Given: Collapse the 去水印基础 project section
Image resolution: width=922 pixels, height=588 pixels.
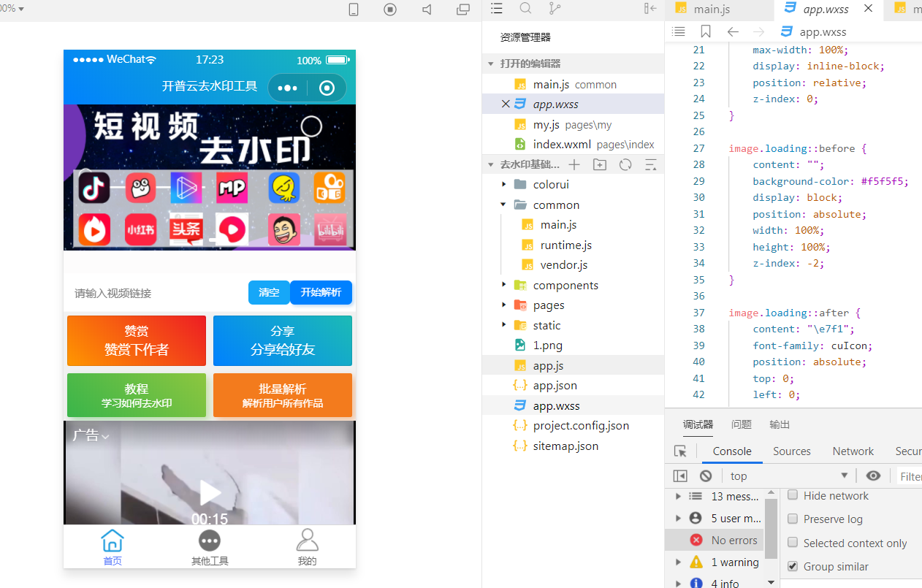Looking at the screenshot, I should (490, 164).
